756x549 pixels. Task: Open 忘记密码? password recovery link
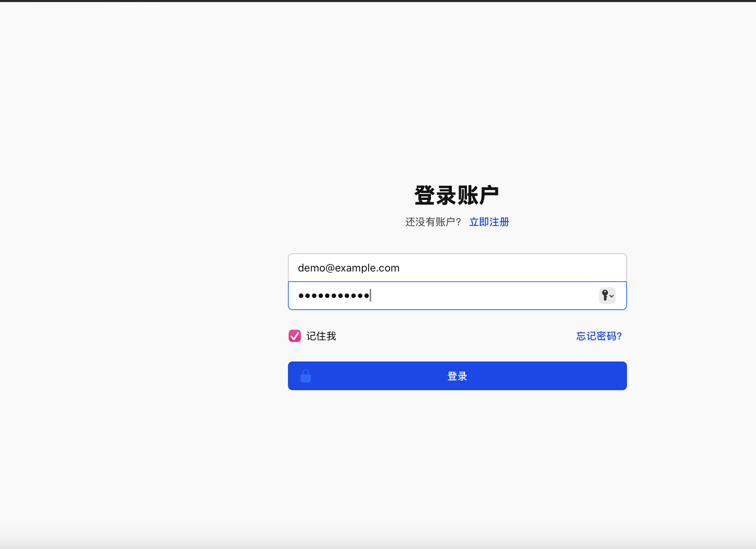599,336
